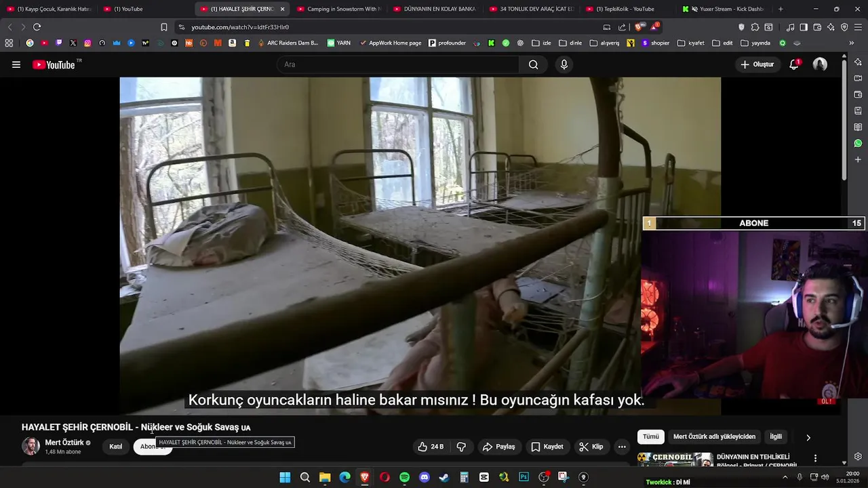
Task: Open Discord from the taskbar
Action: [425, 477]
